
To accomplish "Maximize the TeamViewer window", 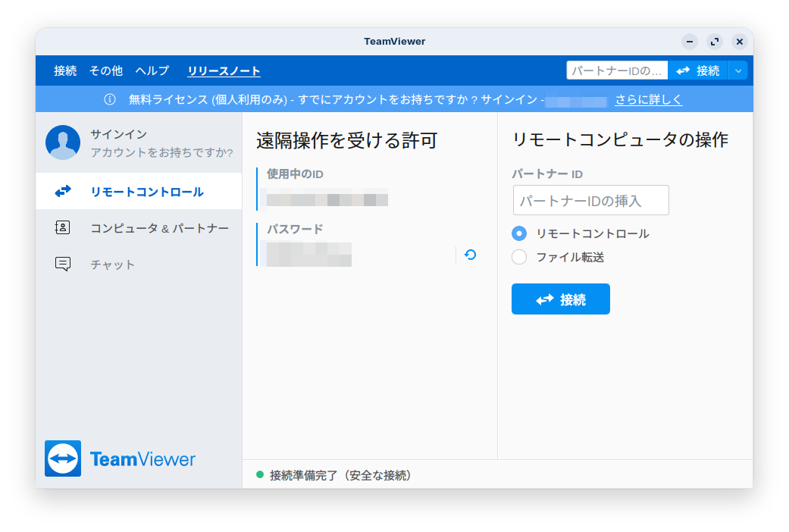I will click(x=715, y=42).
